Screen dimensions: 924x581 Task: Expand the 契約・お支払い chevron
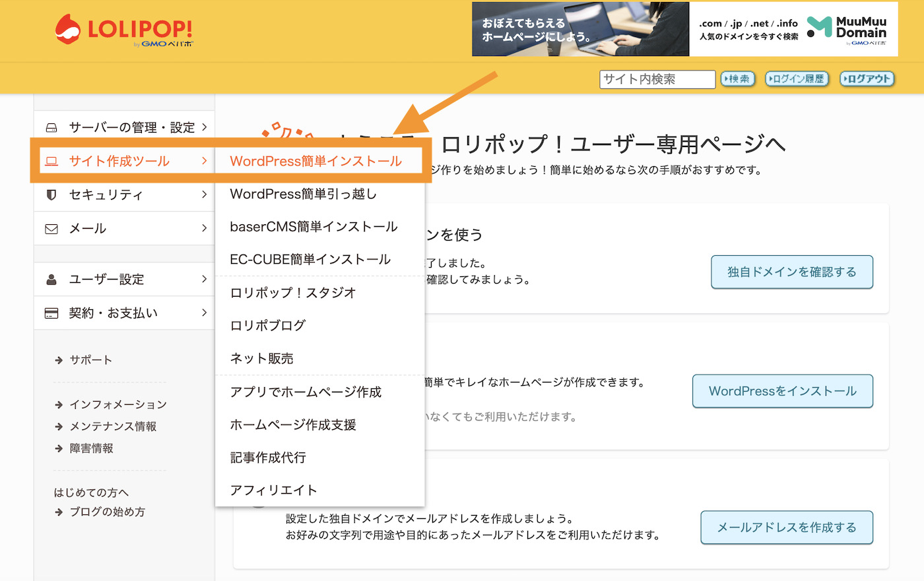(x=204, y=313)
